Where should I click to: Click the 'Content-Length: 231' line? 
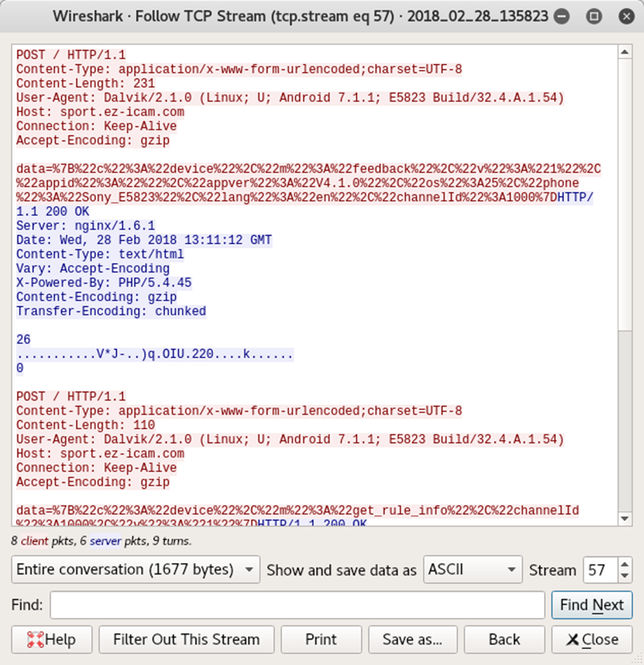[86, 84]
